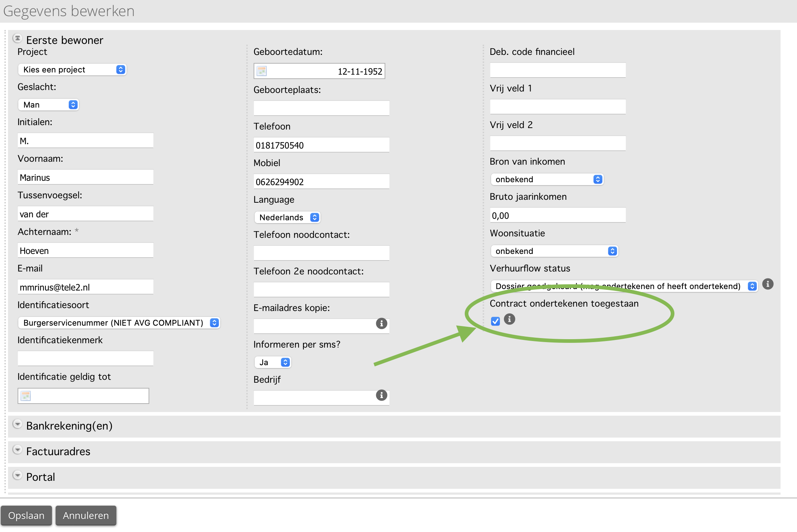The image size is (797, 532).
Task: Open calendar for Identificatie geldig tot
Action: (x=26, y=396)
